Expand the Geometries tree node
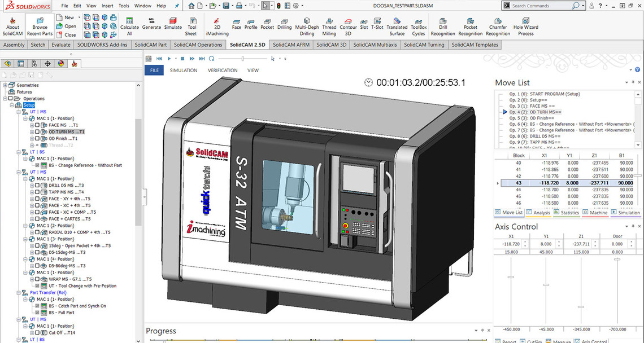The height and width of the screenshot is (343, 644). pos(6,85)
